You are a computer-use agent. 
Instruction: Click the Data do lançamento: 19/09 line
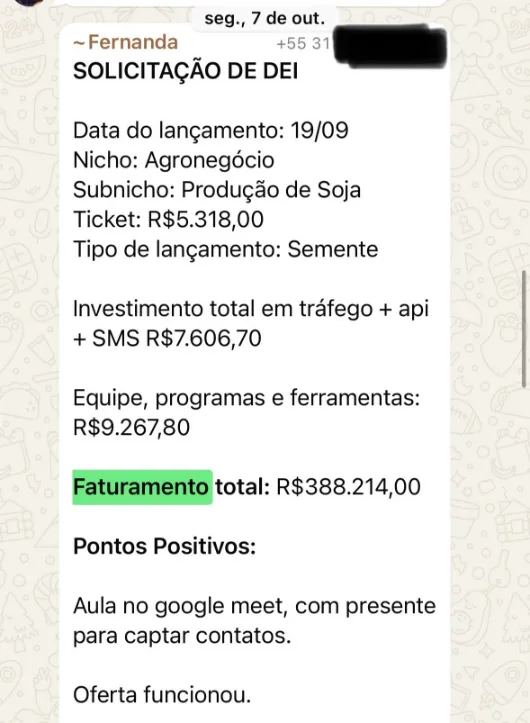[x=211, y=130]
